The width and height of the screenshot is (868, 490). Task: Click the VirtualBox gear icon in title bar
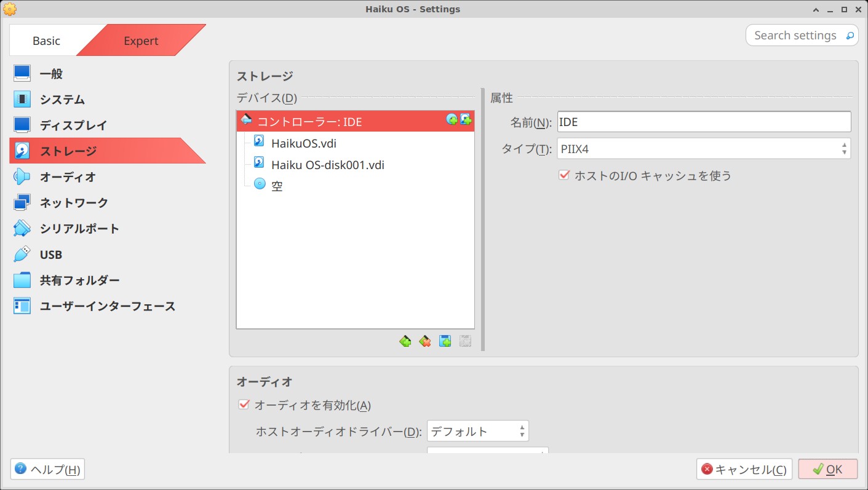coord(10,9)
